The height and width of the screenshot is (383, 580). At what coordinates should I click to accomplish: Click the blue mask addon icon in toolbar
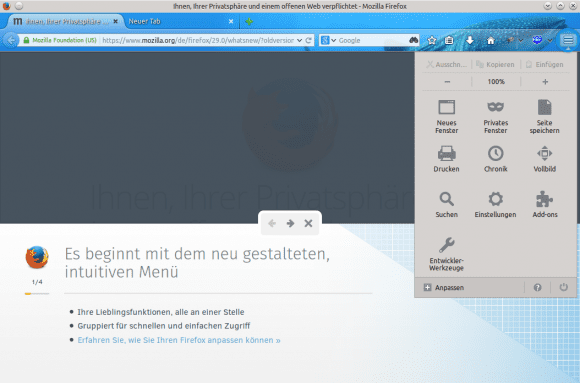(537, 40)
